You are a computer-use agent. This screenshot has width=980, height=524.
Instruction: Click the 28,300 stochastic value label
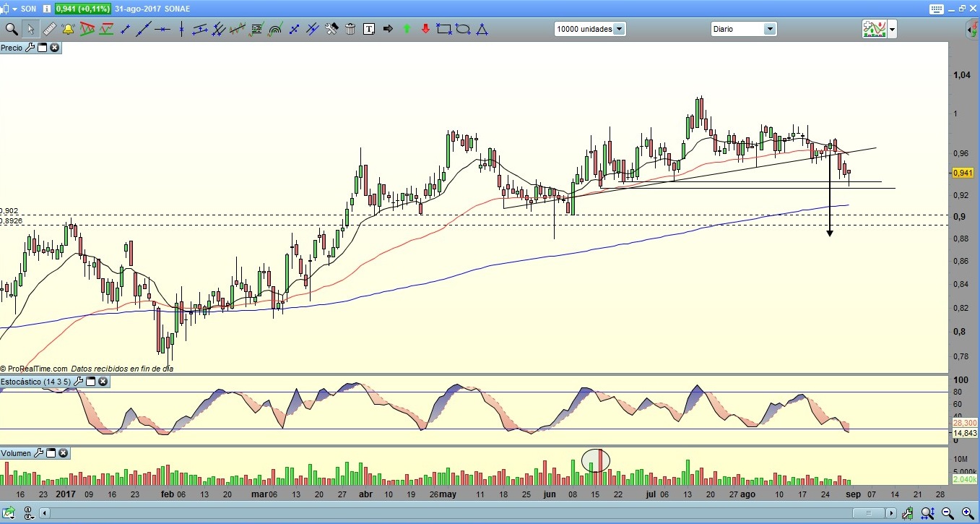(965, 424)
